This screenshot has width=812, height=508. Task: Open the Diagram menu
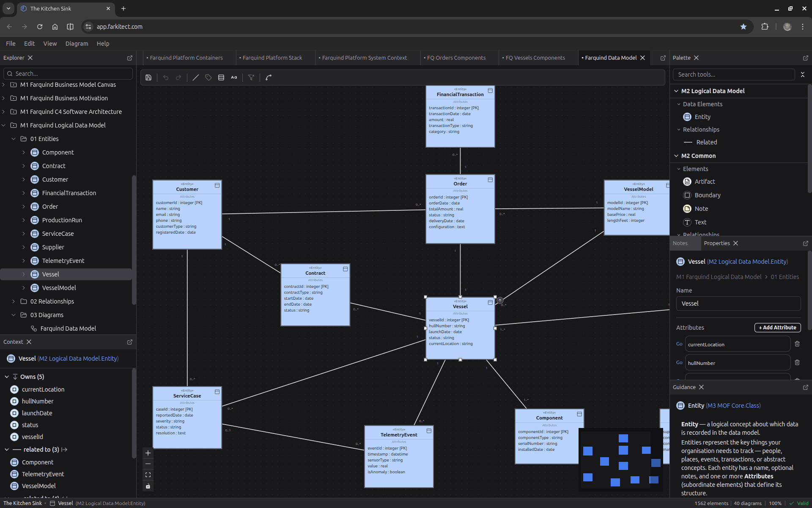point(77,44)
